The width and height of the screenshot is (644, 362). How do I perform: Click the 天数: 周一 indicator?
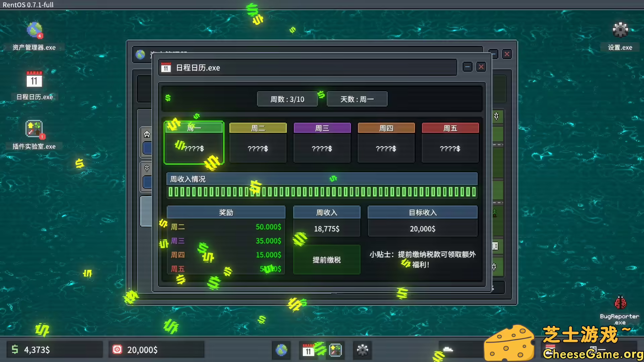pos(357,99)
